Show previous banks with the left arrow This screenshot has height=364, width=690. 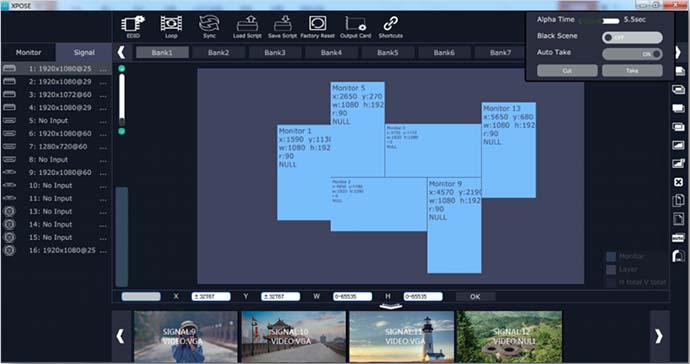click(x=121, y=52)
